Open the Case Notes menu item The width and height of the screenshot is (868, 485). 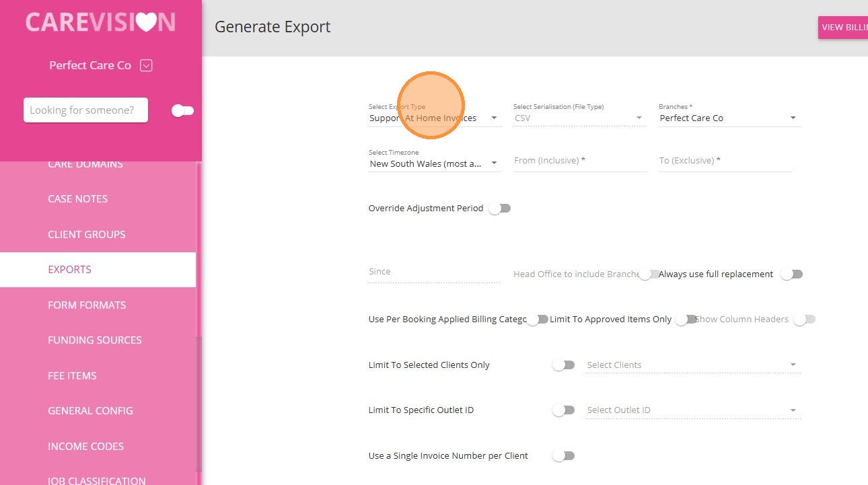click(77, 199)
